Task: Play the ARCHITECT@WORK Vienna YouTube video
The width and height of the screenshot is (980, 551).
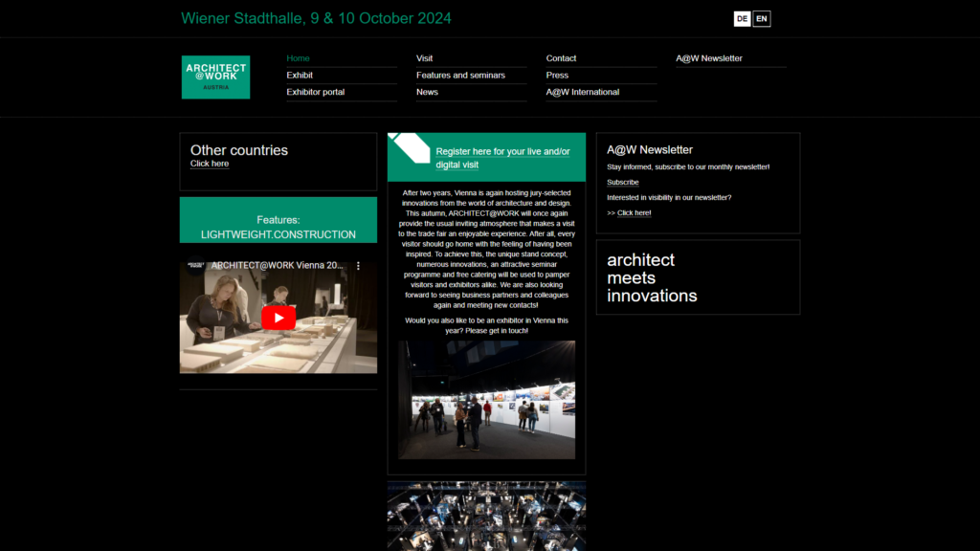Action: 278,318
